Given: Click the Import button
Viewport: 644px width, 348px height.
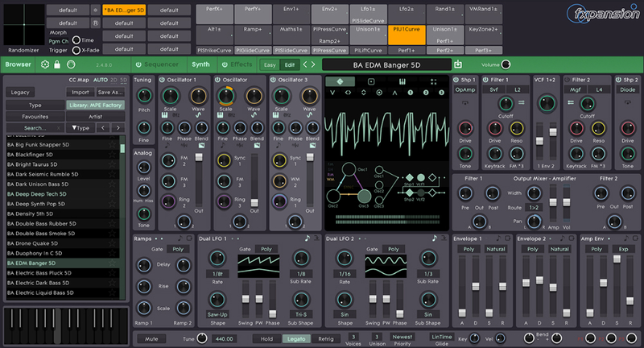Looking at the screenshot, I should click(79, 93).
